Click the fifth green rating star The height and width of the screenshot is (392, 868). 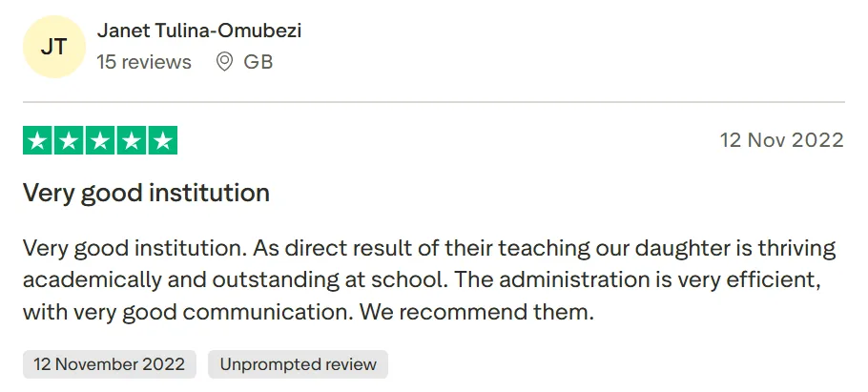[x=163, y=141]
